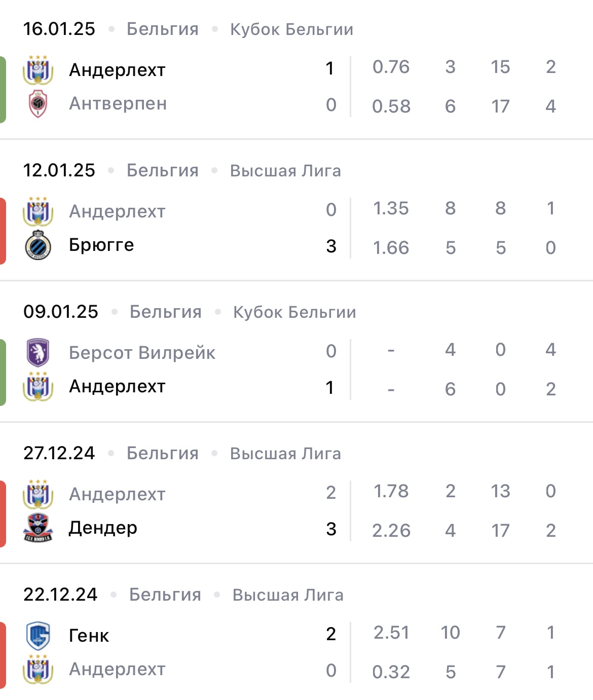The width and height of the screenshot is (593, 700).
Task: Select the Дендер team name
Action: pyautogui.click(x=103, y=528)
